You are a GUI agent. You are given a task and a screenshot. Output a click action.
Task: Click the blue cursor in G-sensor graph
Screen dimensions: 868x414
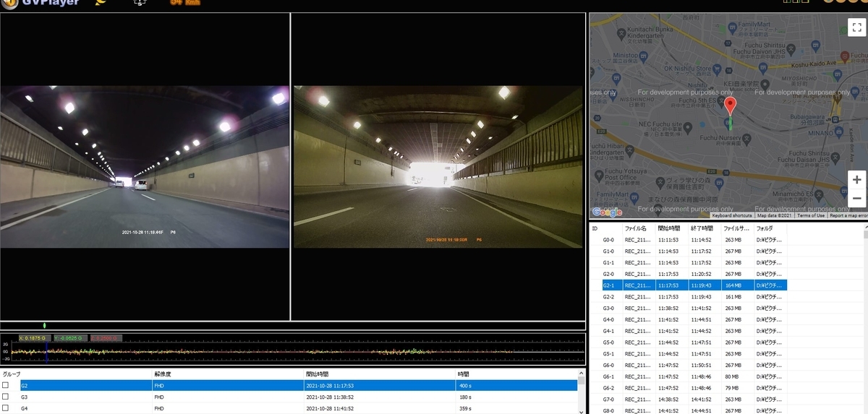click(x=46, y=351)
